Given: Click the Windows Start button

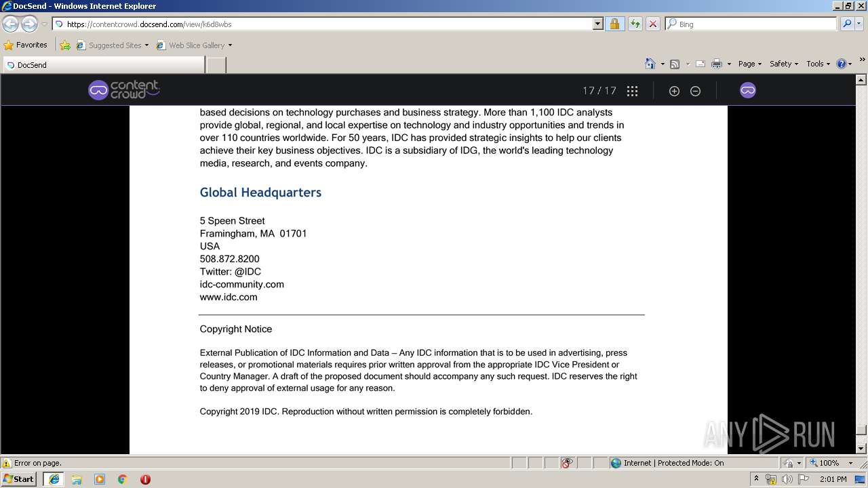Looking at the screenshot, I should point(19,479).
